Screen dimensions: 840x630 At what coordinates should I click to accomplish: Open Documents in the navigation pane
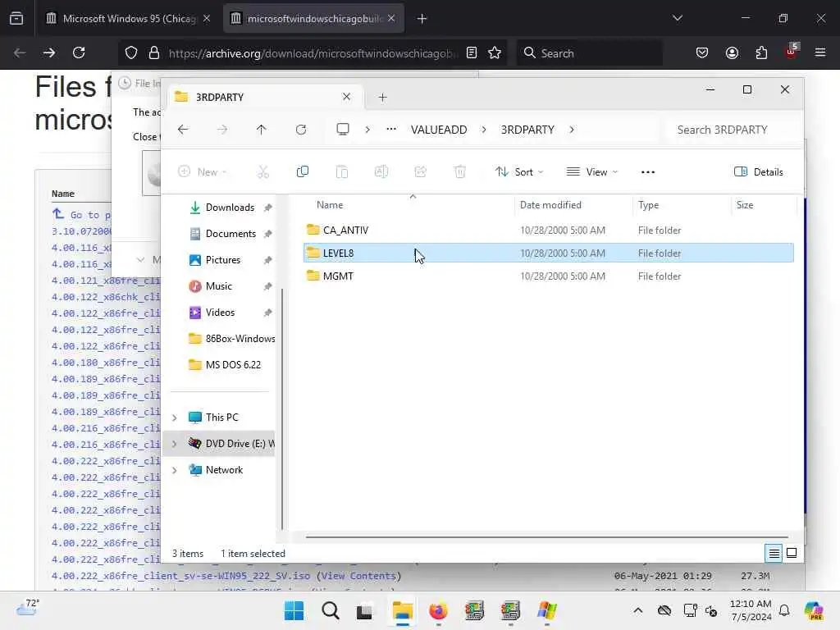click(x=231, y=234)
